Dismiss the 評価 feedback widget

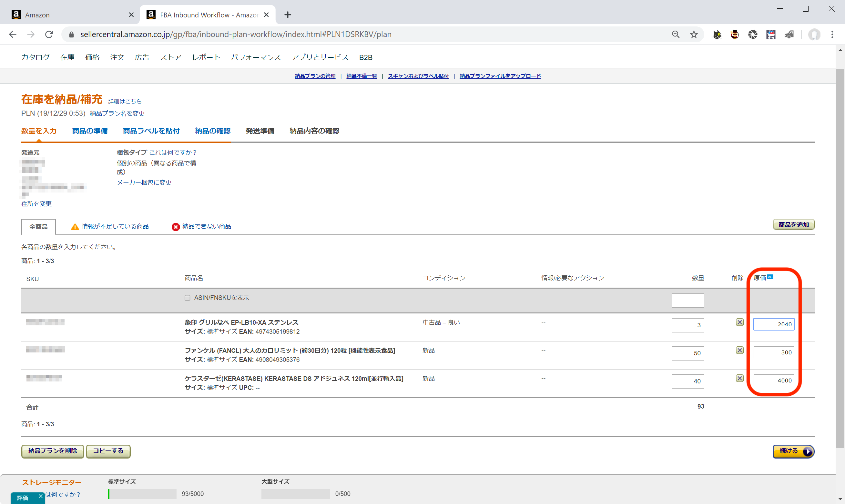tap(40, 496)
